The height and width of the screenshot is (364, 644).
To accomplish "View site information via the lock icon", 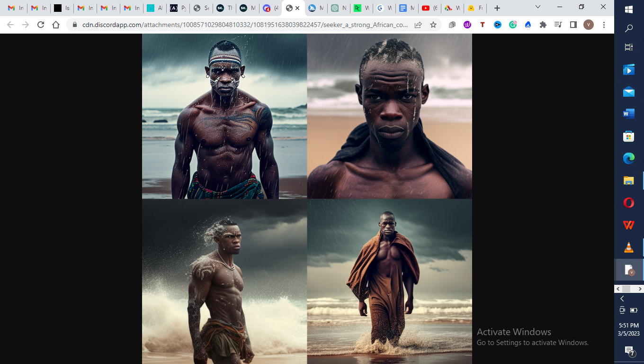I will [75, 25].
